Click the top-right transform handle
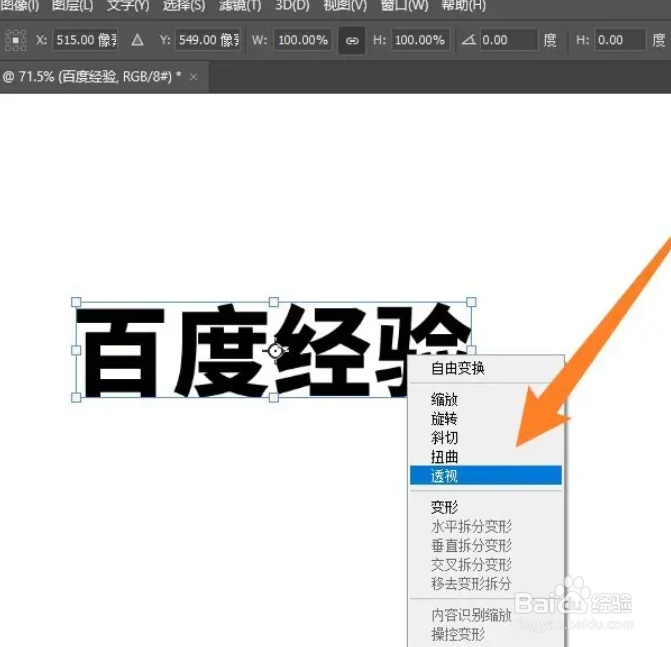Image resolution: width=671 pixels, height=647 pixels. [x=471, y=302]
